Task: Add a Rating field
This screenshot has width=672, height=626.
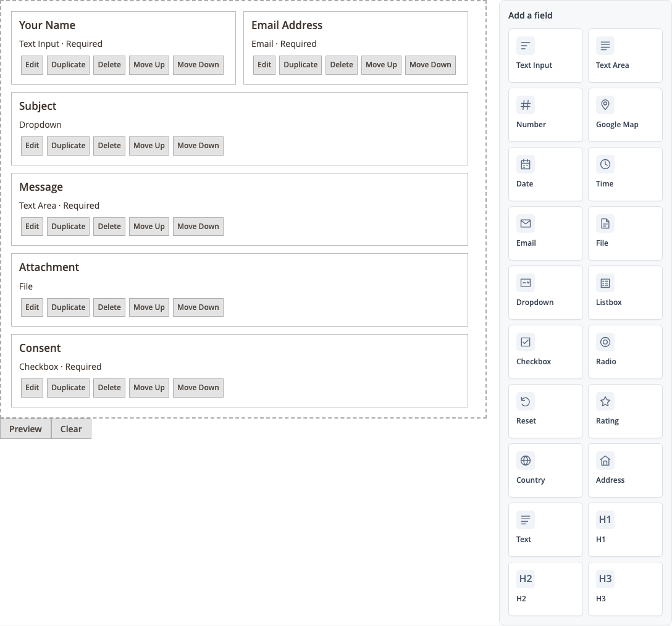Action: [625, 411]
